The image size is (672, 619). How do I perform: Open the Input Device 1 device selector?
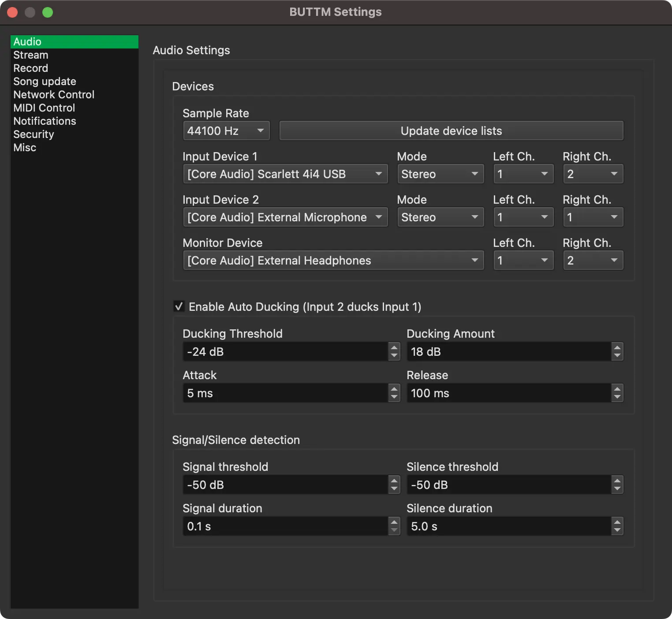coord(285,174)
